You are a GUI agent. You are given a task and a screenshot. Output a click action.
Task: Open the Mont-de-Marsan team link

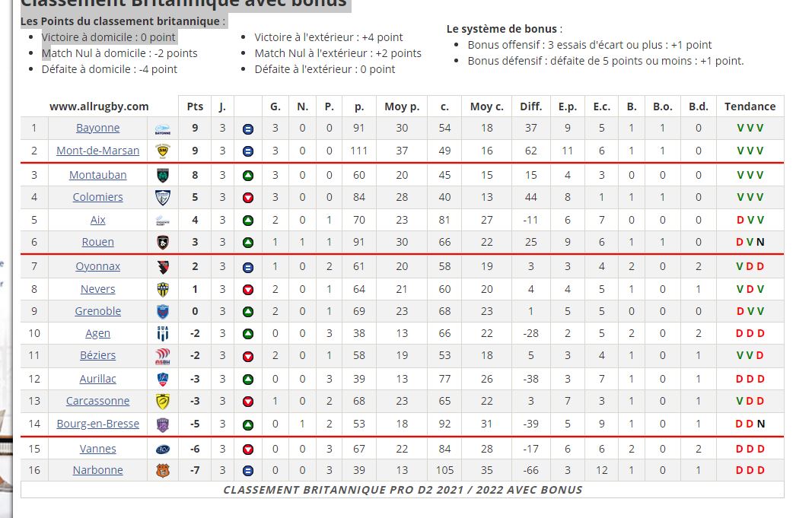click(98, 151)
